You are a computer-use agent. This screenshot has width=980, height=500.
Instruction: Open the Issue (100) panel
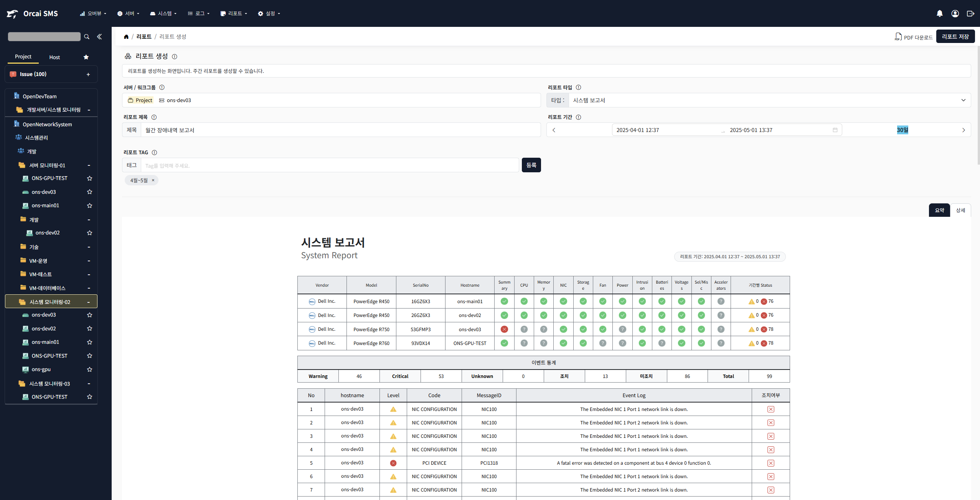click(x=51, y=74)
